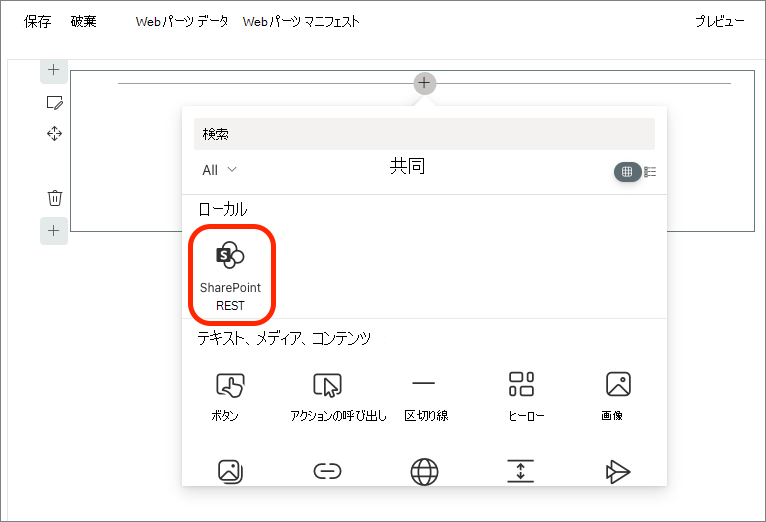The width and height of the screenshot is (766, 522).
Task: Click the edit section pencil icon
Action: [x=54, y=103]
